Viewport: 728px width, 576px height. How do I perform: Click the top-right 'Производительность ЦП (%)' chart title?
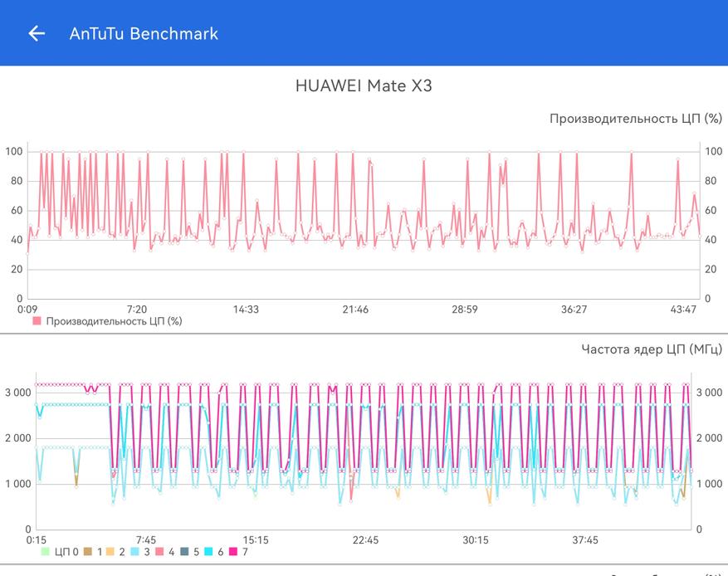click(636, 119)
